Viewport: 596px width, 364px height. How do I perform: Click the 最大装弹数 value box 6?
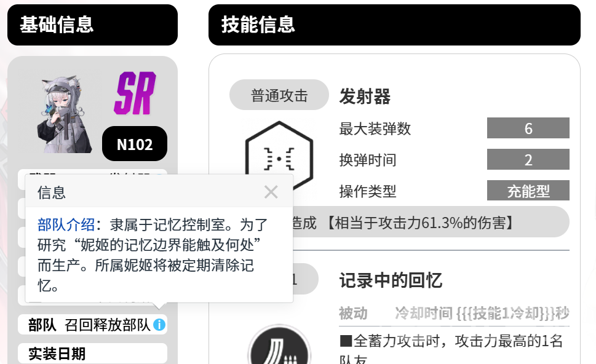click(528, 128)
